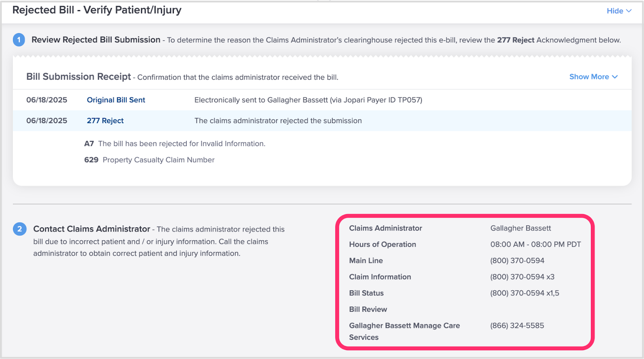Click Main Line number (800) 370-0594
This screenshot has width=644, height=359.
coord(517,261)
